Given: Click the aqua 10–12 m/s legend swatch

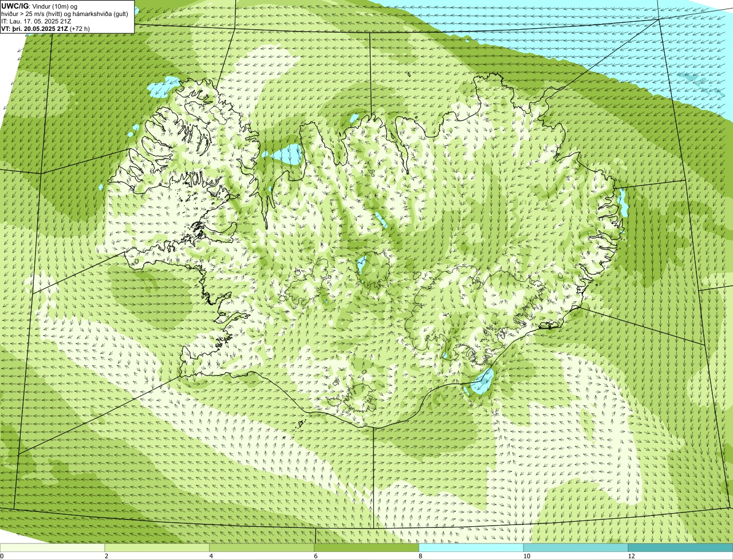Looking at the screenshot, I should [576, 547].
